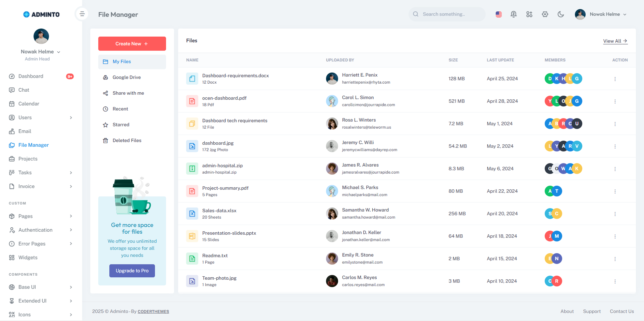Toggle dark mode with the moon icon

[x=560, y=14]
